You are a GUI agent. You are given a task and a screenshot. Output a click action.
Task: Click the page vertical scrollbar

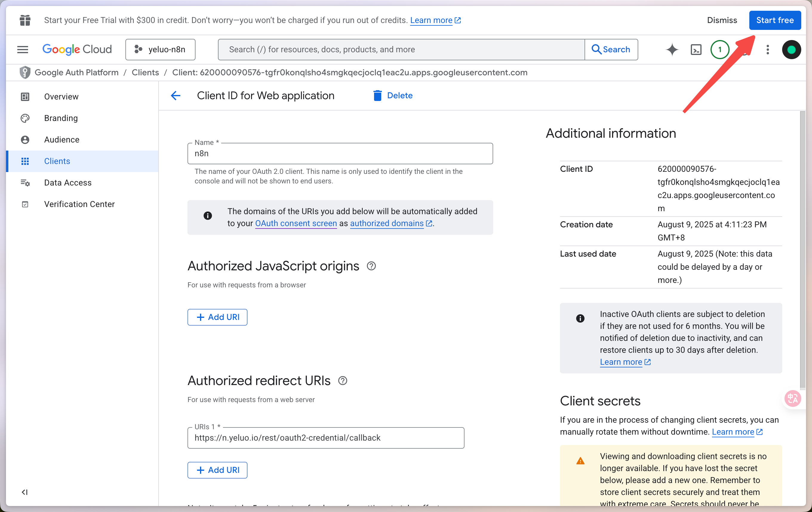point(802,250)
